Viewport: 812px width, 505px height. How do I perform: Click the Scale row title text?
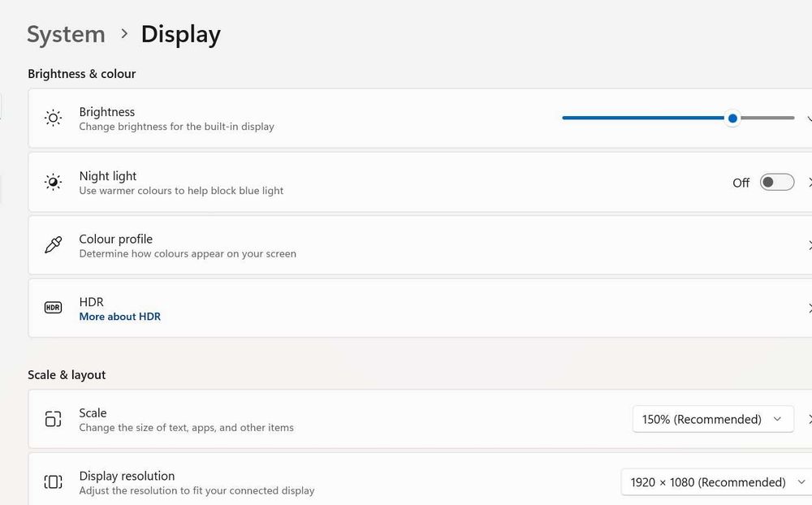point(93,412)
